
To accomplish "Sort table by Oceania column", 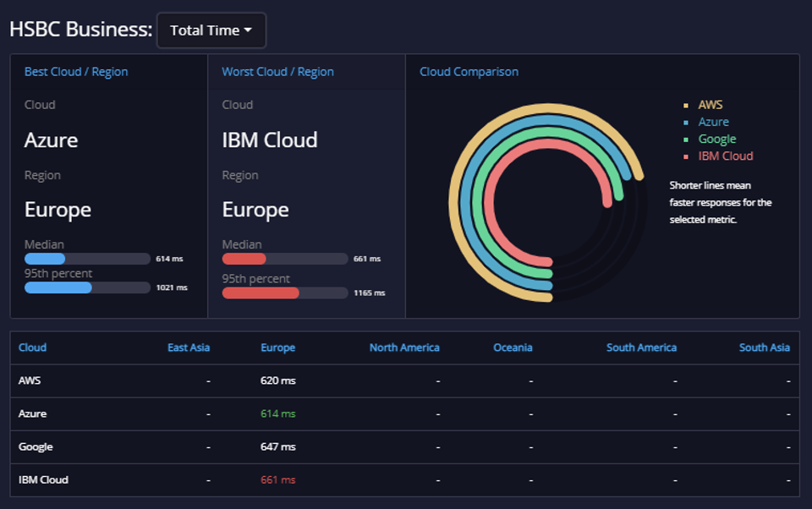I will [x=513, y=348].
